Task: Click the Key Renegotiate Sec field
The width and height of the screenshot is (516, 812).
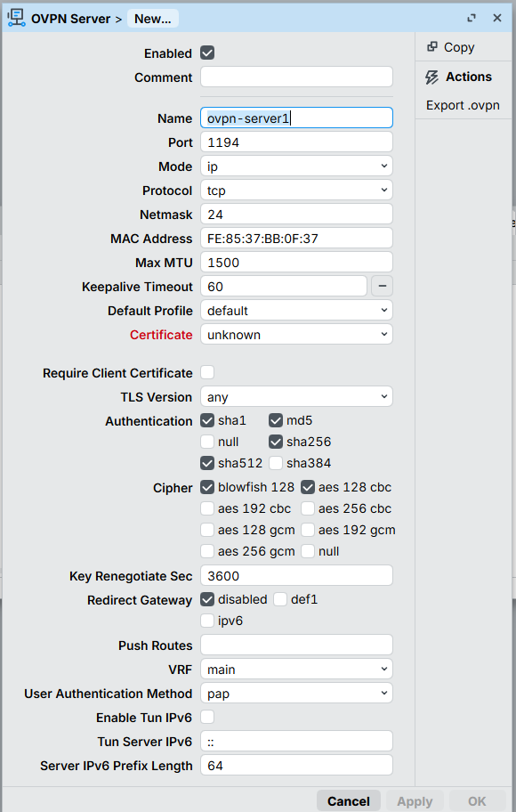Action: coord(296,575)
